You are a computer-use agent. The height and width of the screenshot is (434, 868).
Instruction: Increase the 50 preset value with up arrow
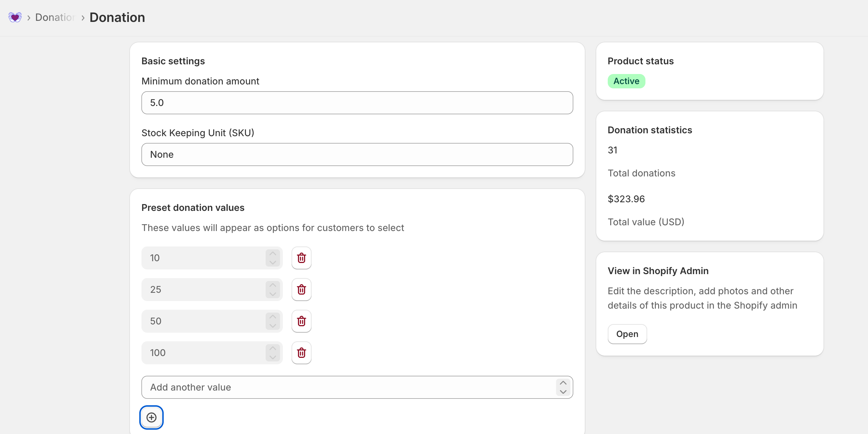click(273, 317)
